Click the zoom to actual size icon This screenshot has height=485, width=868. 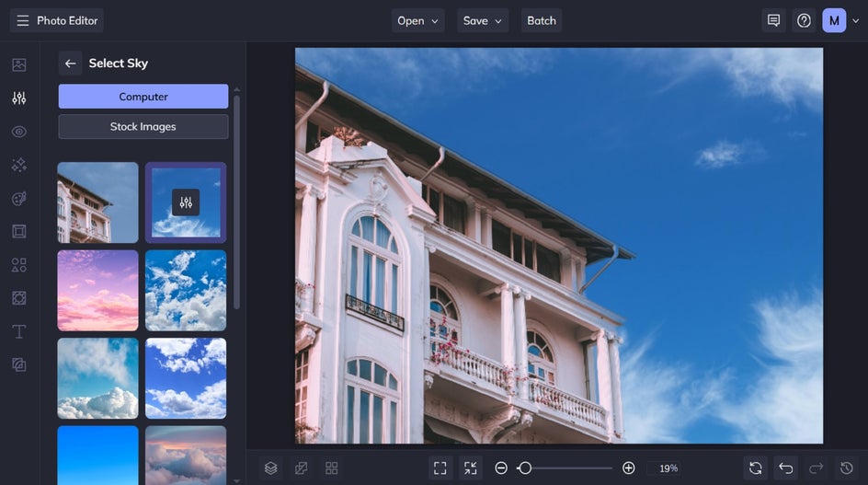pos(471,468)
